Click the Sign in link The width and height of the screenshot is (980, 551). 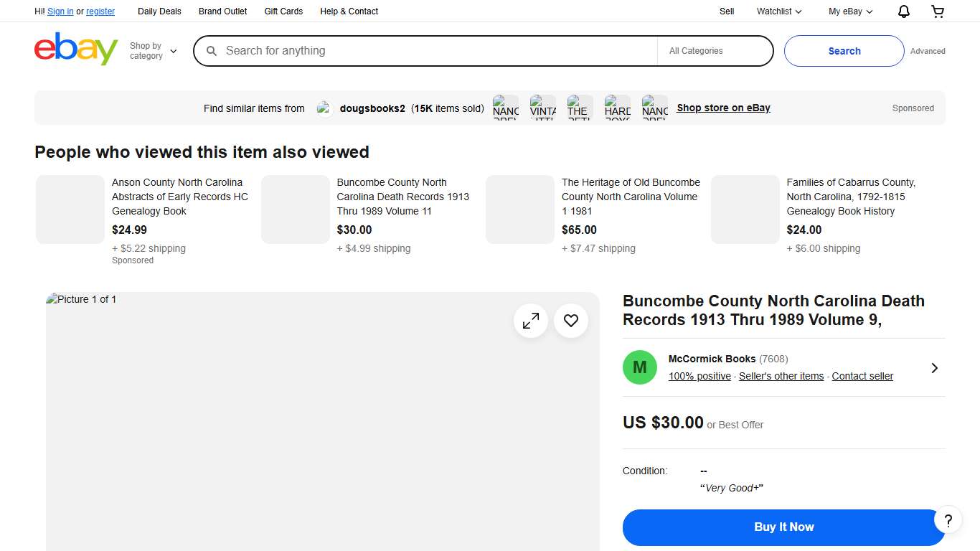tap(60, 11)
